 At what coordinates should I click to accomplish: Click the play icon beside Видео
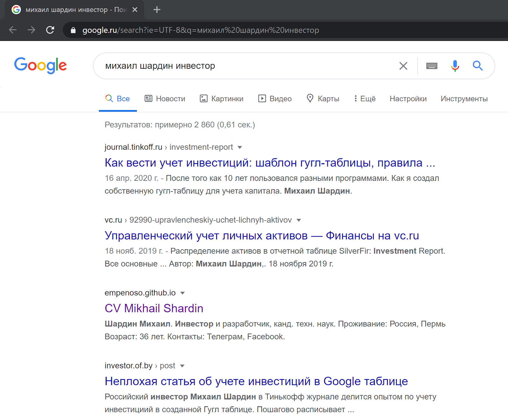pyautogui.click(x=262, y=98)
